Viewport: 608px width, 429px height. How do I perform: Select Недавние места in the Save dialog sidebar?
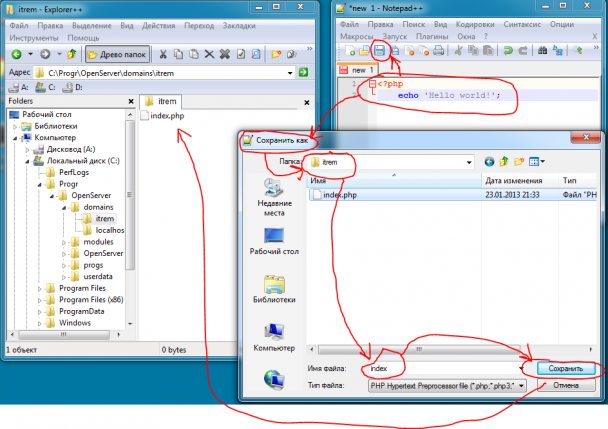point(274,198)
